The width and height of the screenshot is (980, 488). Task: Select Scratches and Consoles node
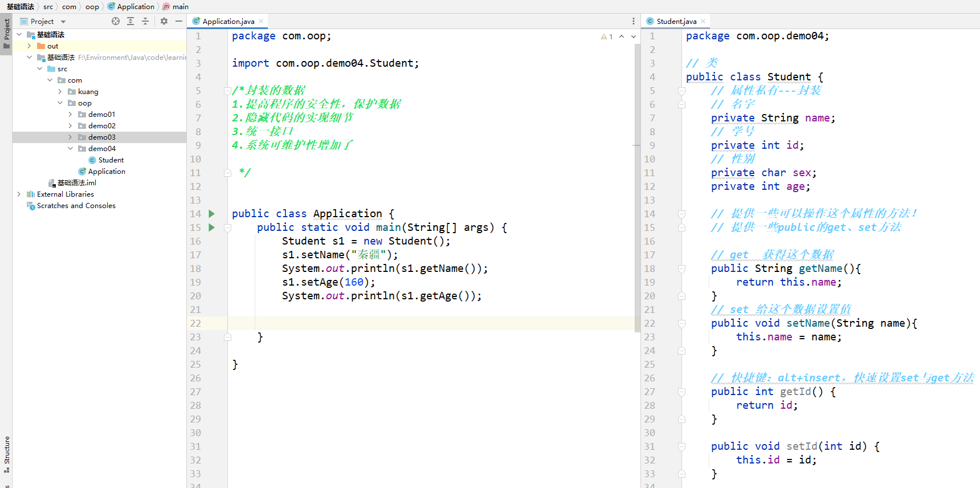click(71, 206)
